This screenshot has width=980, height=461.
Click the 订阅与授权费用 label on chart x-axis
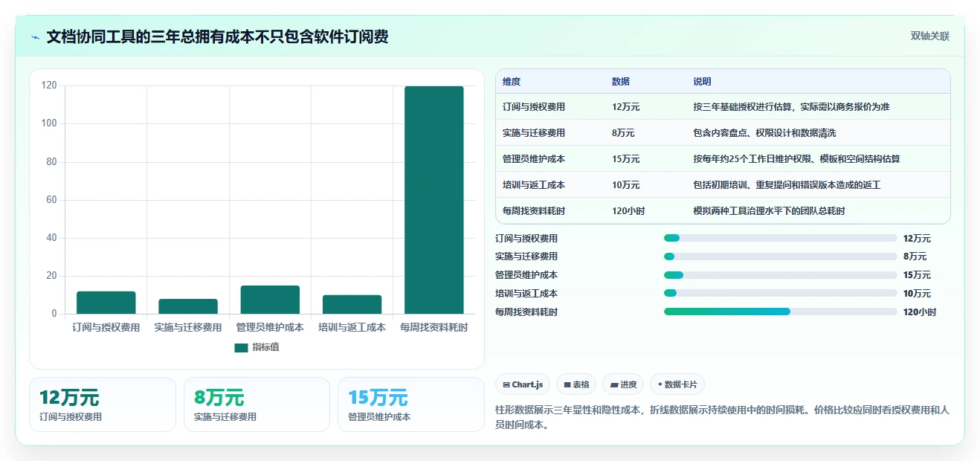pos(106,327)
